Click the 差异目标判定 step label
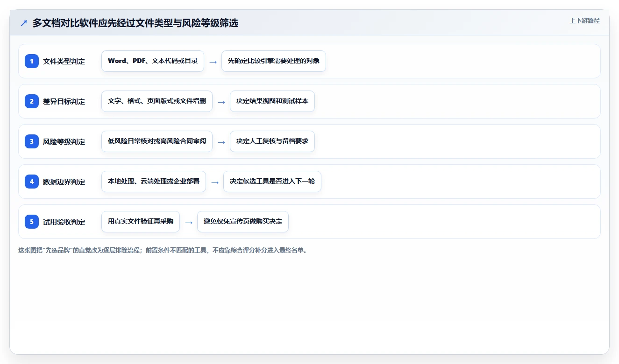619x364 pixels. click(x=64, y=101)
